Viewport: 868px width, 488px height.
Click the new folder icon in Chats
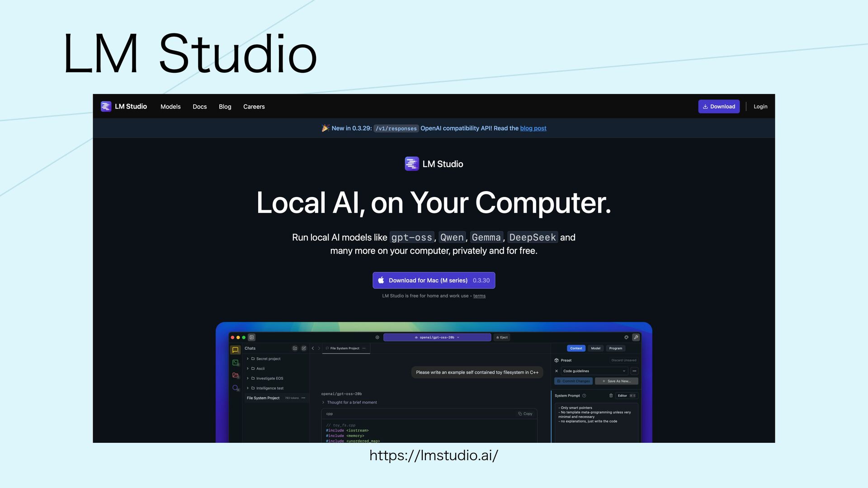point(295,348)
